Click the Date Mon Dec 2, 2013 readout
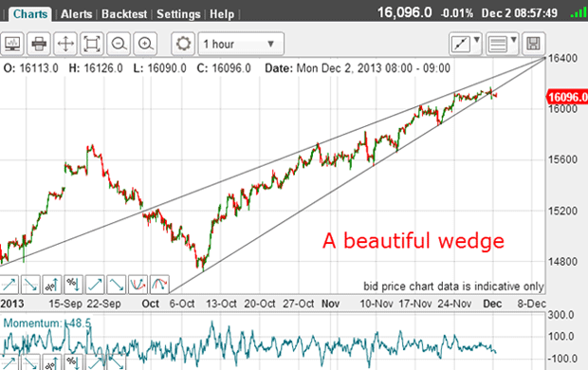This screenshot has width=588, height=370. point(358,68)
